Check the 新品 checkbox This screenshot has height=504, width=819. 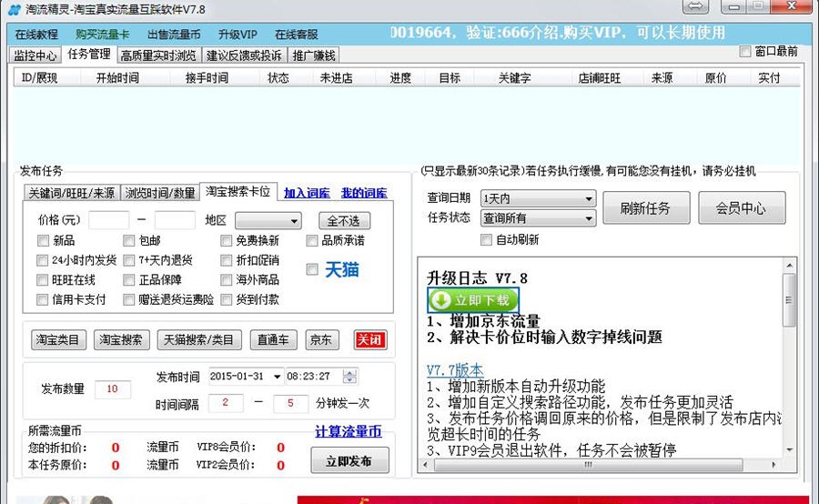tap(43, 241)
